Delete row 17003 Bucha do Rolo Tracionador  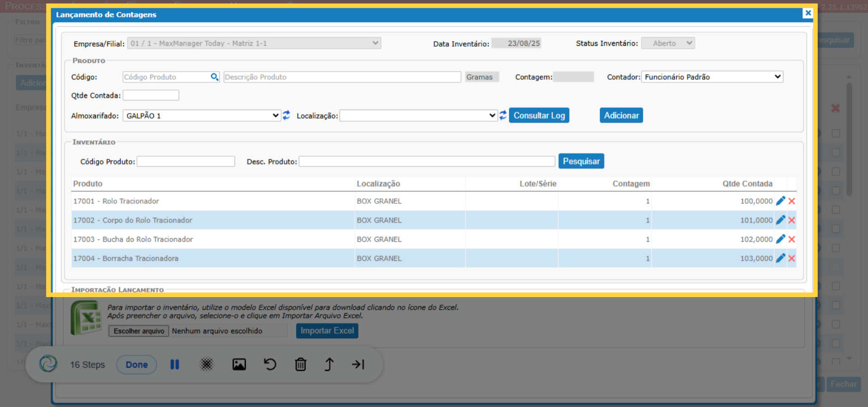[792, 239]
